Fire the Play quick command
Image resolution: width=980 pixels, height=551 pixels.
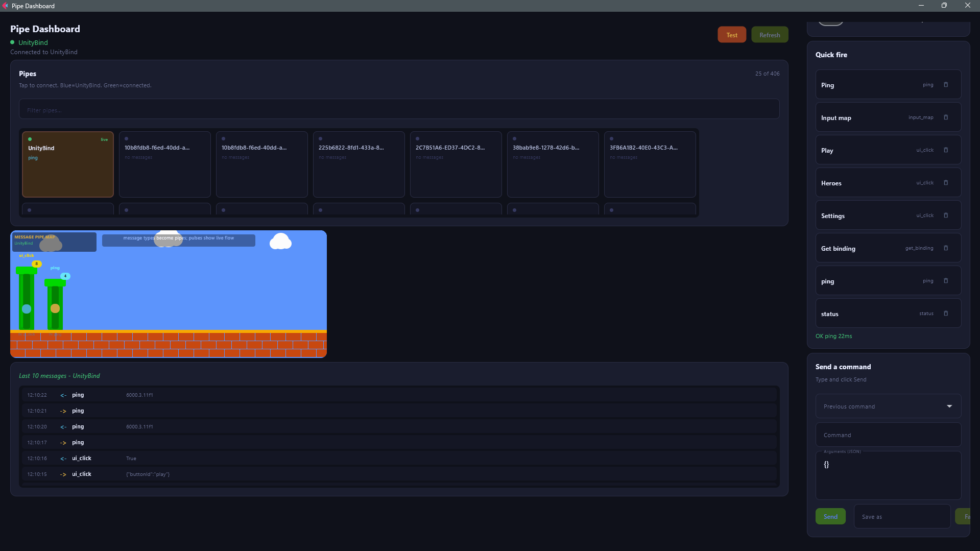pyautogui.click(x=888, y=150)
